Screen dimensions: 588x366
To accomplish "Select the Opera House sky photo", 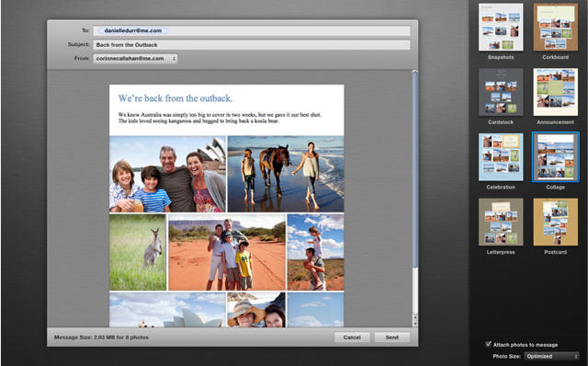I will coord(167,310).
